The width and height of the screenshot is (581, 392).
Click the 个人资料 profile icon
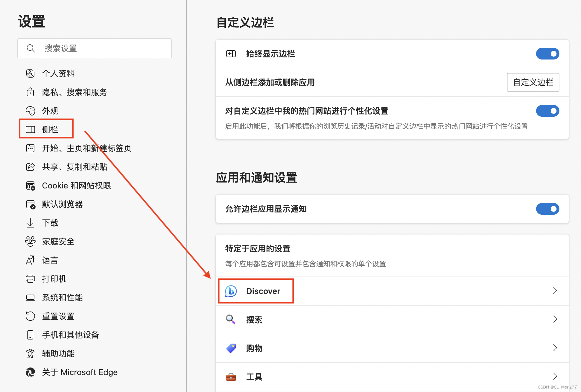(30, 73)
